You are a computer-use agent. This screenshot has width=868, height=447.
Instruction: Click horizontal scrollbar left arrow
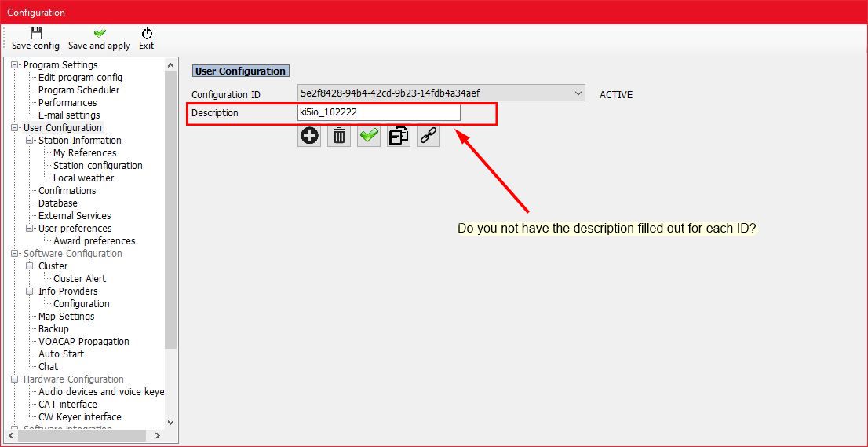coord(10,436)
